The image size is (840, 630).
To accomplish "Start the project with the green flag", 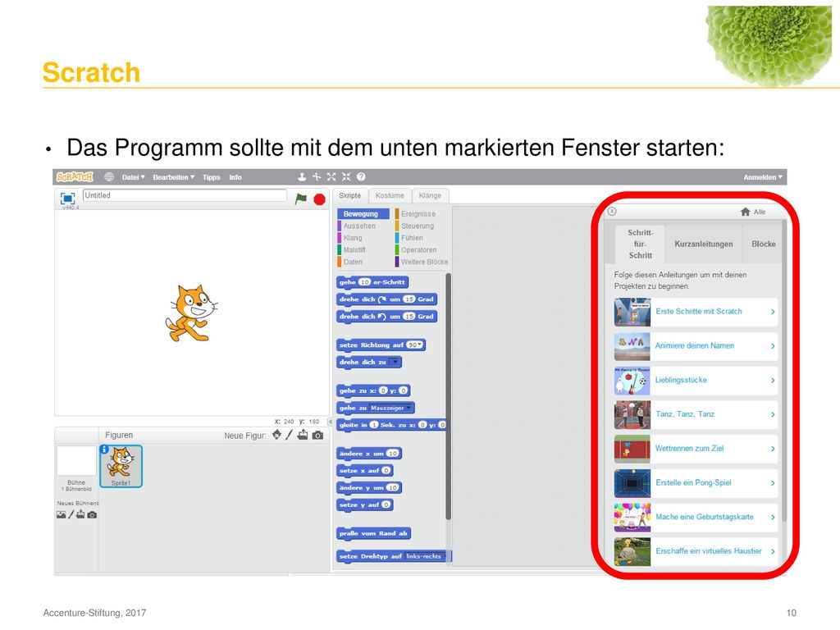I will [x=301, y=199].
